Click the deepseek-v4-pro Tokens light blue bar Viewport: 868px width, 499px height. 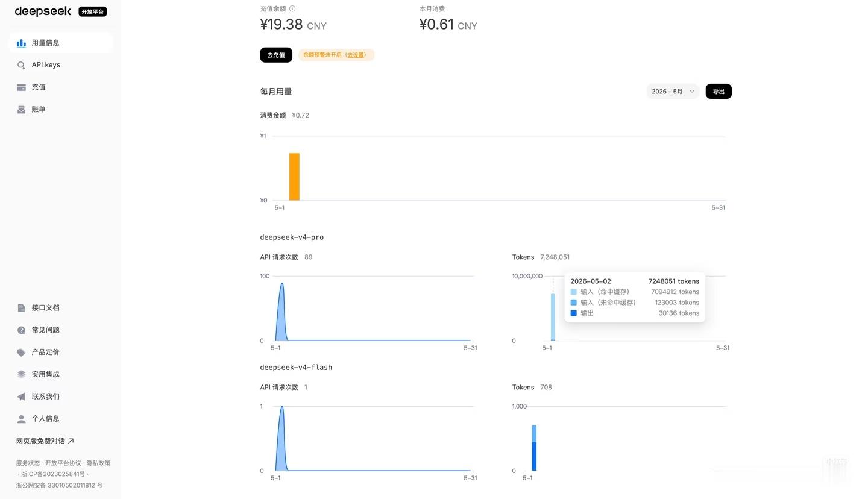pyautogui.click(x=553, y=317)
